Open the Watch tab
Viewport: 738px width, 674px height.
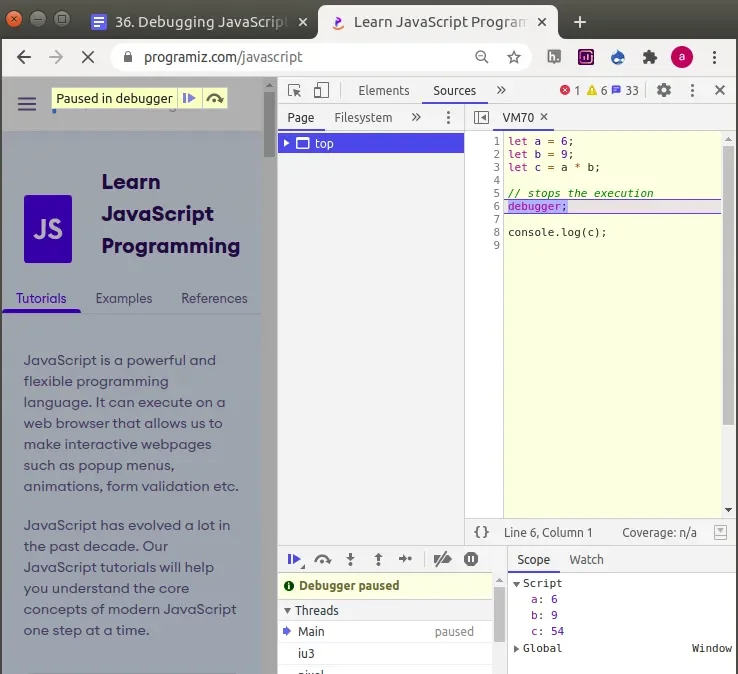coord(586,560)
